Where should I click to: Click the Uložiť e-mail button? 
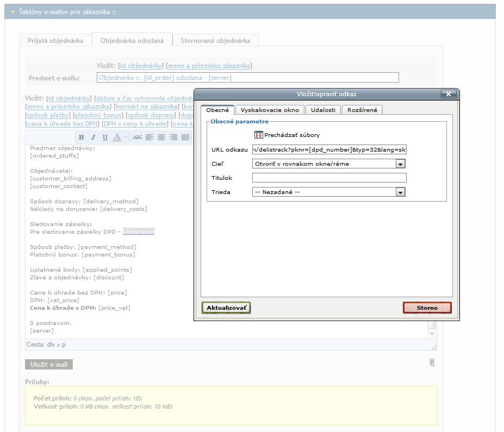coord(49,365)
